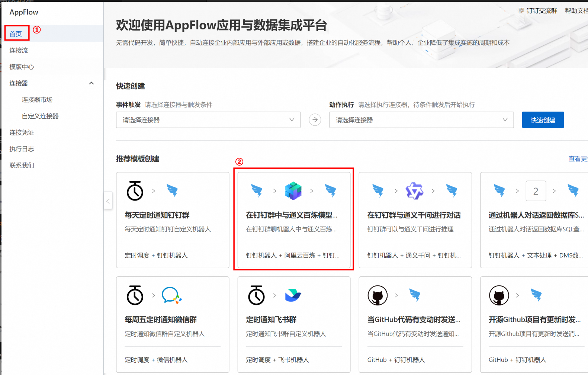Click 定时调度 + 飞书机器人 text
588x375 pixels.
tap(277, 360)
